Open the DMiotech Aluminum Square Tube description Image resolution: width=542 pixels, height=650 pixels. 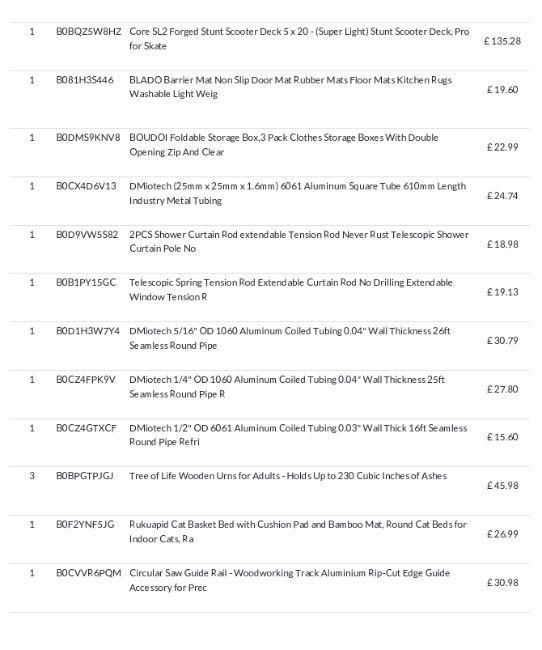(x=297, y=193)
